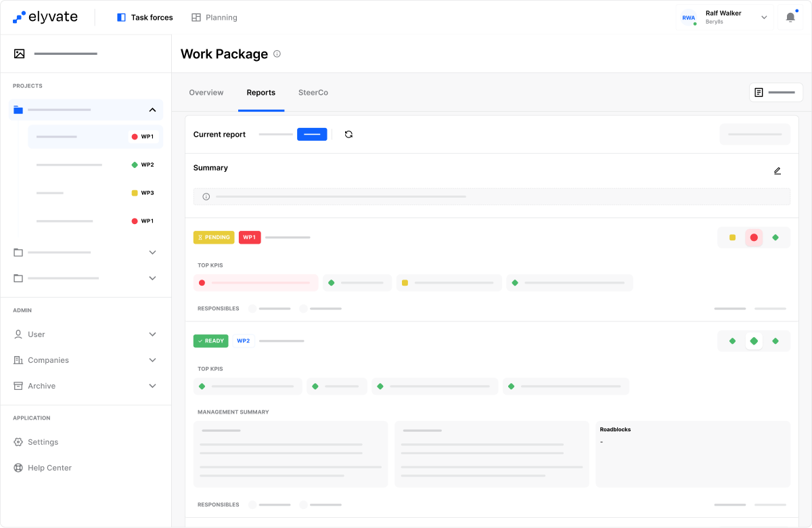Open the notifications bell

[x=790, y=18]
